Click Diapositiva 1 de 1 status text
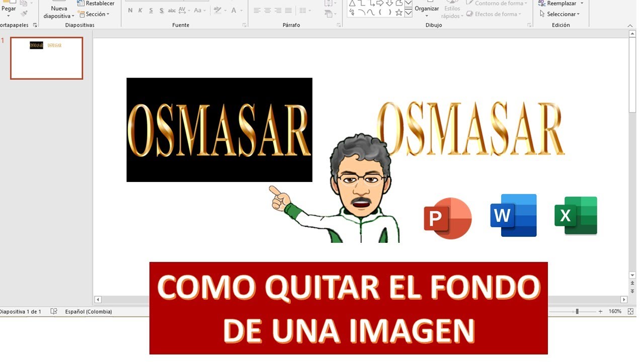The height and width of the screenshot is (362, 644). (21, 312)
